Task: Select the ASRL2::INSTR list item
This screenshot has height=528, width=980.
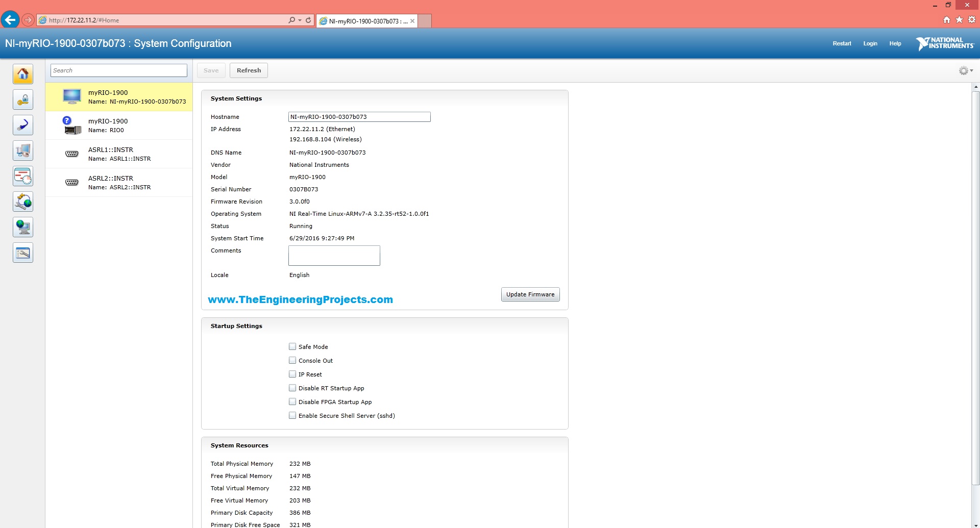Action: coord(119,183)
